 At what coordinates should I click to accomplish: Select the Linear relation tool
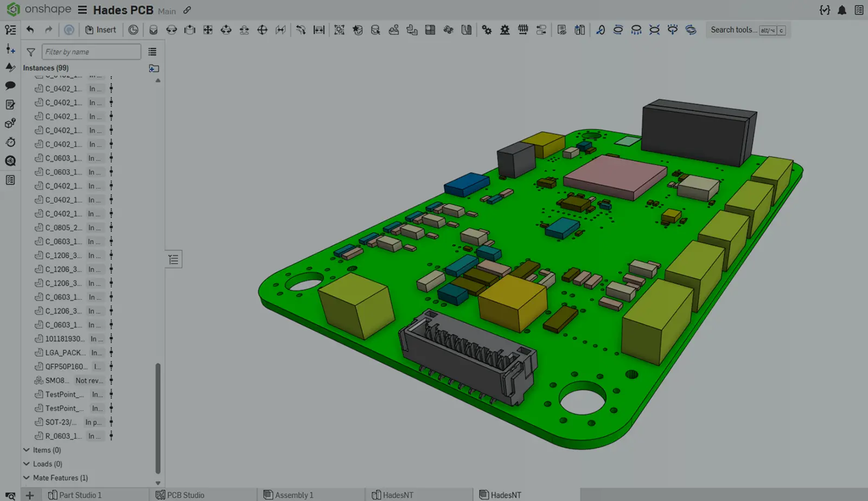[x=541, y=30]
